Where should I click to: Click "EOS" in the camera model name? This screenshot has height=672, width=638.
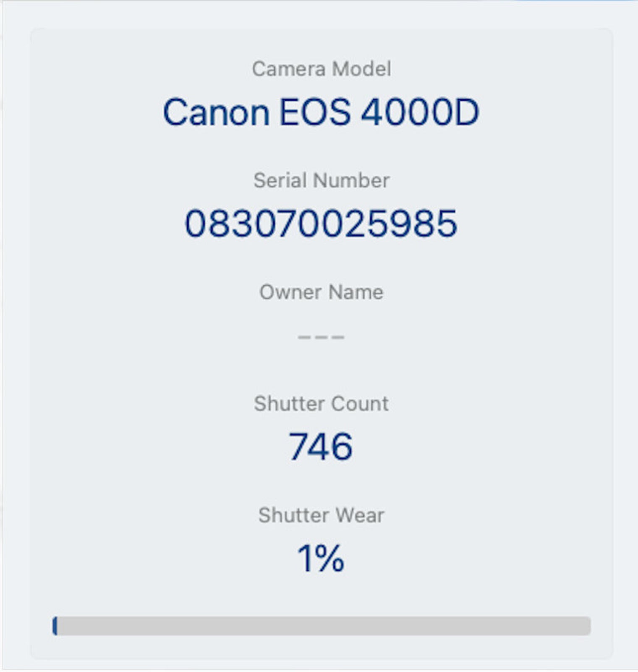(x=314, y=112)
